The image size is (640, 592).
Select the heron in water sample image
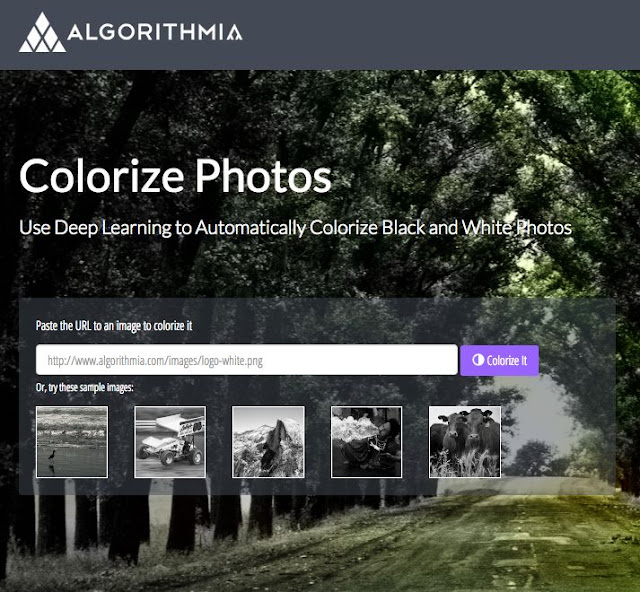point(72,441)
